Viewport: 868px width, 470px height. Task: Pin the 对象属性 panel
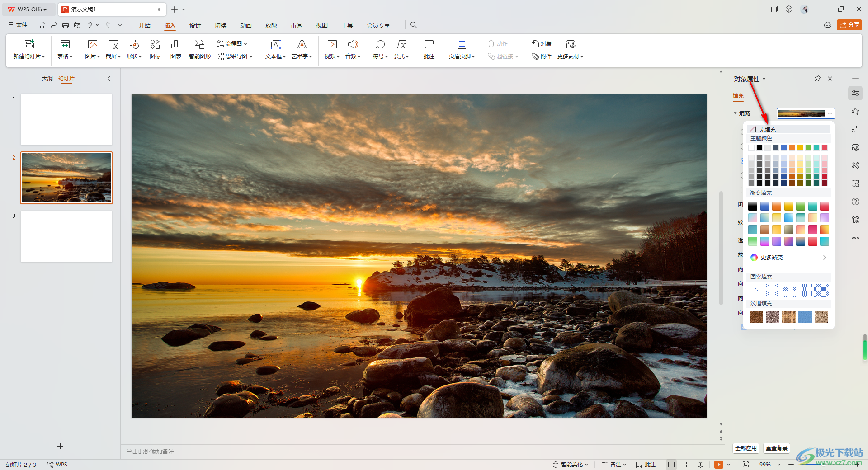817,79
